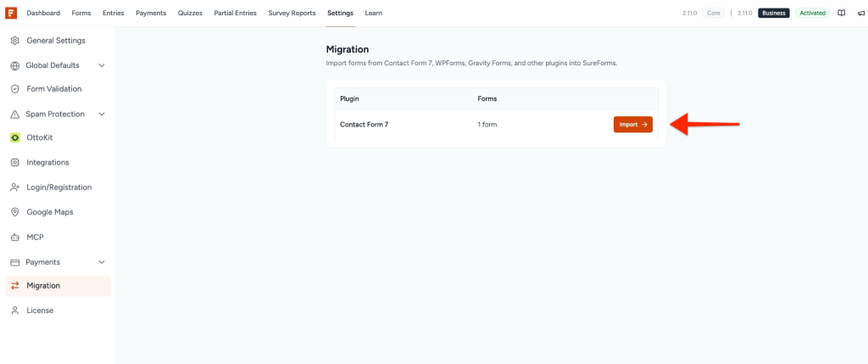Click the Google Maps pin icon
Image resolution: width=868 pixels, height=364 pixels.
click(x=15, y=212)
